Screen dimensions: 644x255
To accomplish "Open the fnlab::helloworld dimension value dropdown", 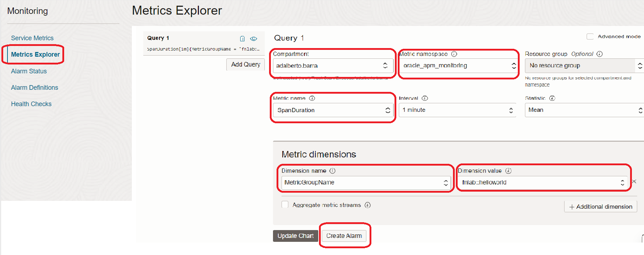I will click(543, 183).
